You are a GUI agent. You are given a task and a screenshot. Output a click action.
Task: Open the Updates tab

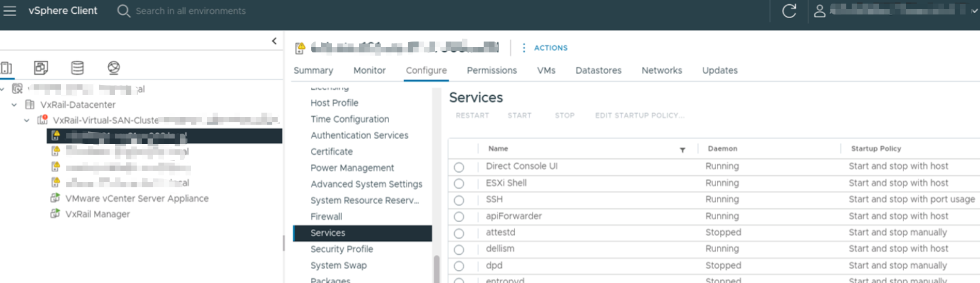(720, 70)
